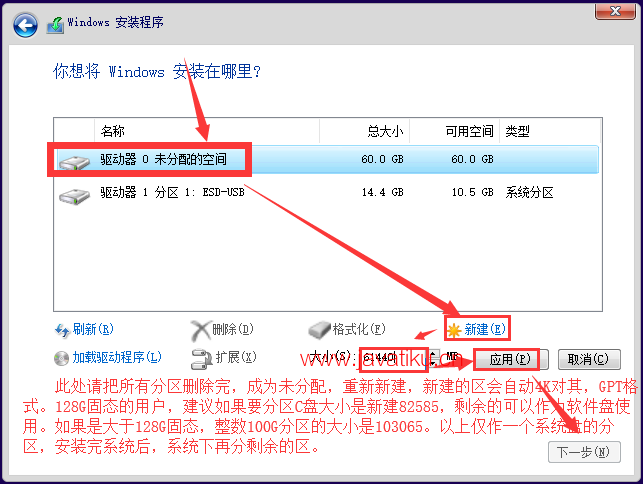
Task: Click the Windows Setup installer icon
Action: coord(55,25)
